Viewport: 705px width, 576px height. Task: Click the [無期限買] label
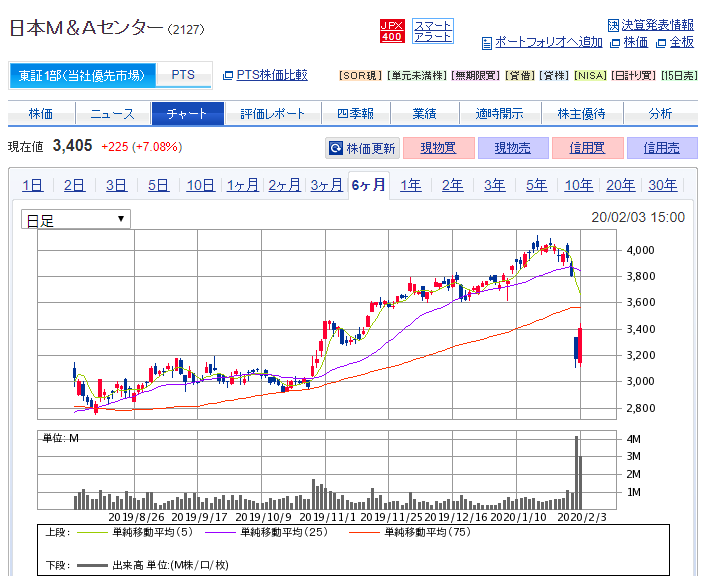[x=476, y=76]
